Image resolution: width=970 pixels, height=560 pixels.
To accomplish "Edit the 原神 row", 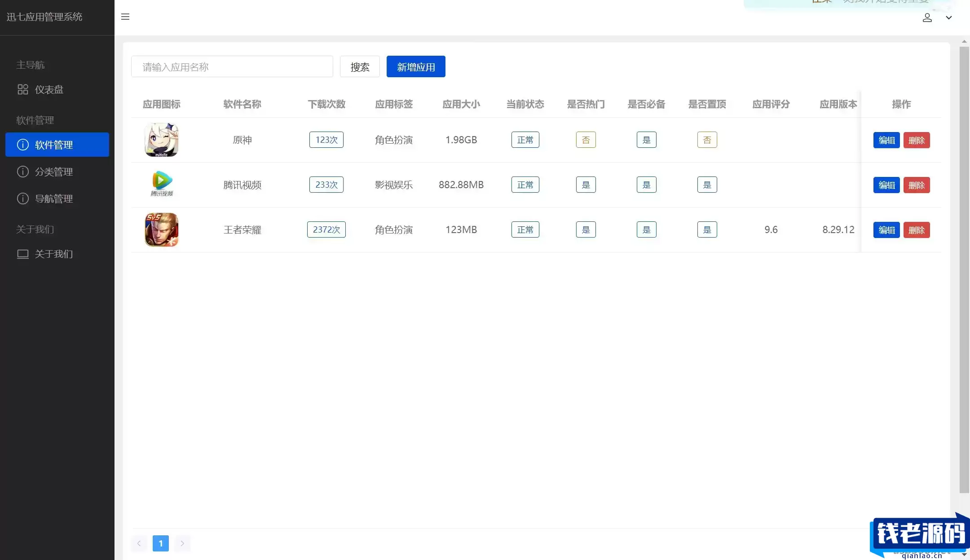I will 886,140.
